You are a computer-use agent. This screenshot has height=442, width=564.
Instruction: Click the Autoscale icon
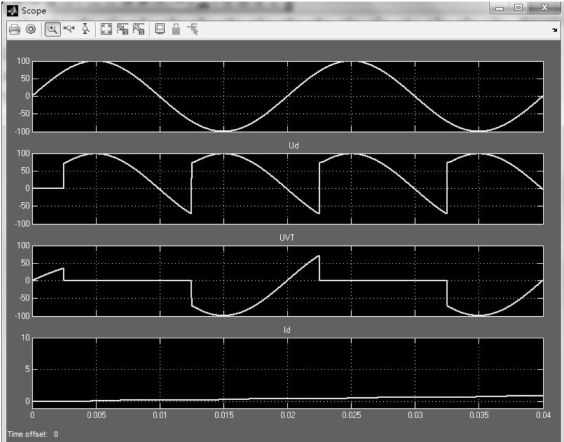[106, 29]
